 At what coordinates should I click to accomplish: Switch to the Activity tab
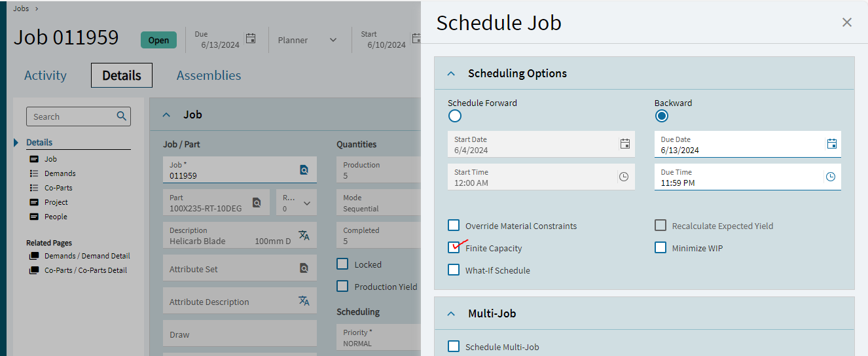(45, 75)
